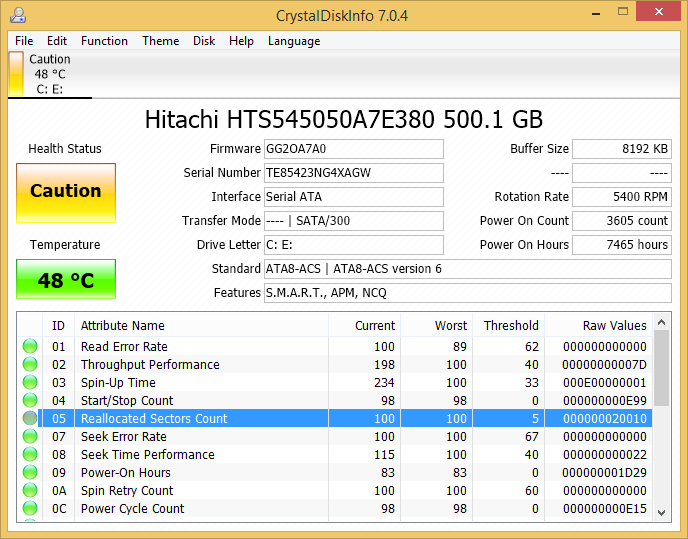
Task: Click the Current column header
Action: pyautogui.click(x=364, y=325)
